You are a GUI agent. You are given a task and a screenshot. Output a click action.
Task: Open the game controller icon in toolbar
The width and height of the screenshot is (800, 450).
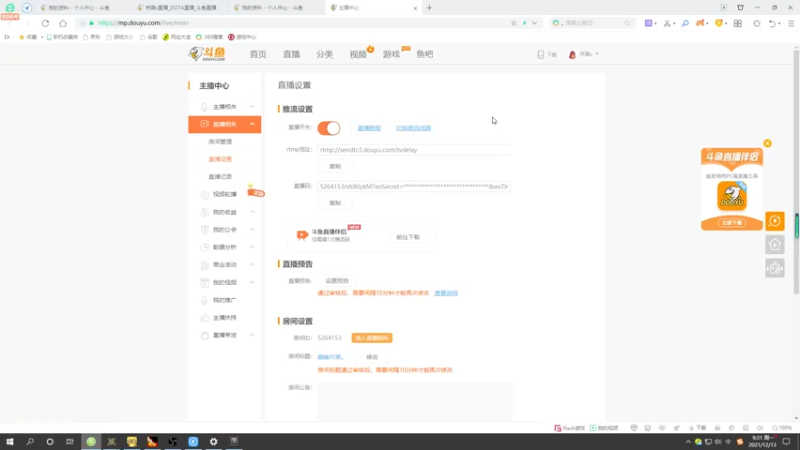(701, 23)
